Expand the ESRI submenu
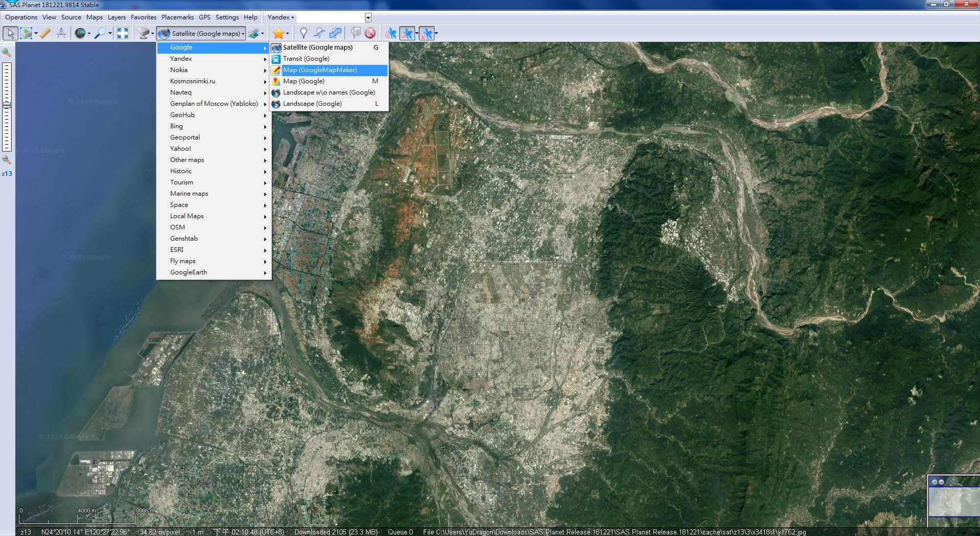The height and width of the screenshot is (536, 980). [x=214, y=250]
